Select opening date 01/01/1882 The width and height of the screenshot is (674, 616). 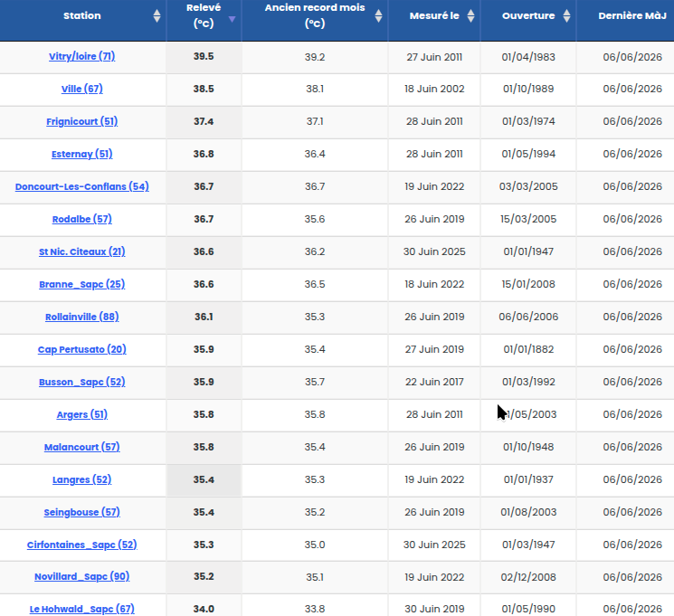528,349
